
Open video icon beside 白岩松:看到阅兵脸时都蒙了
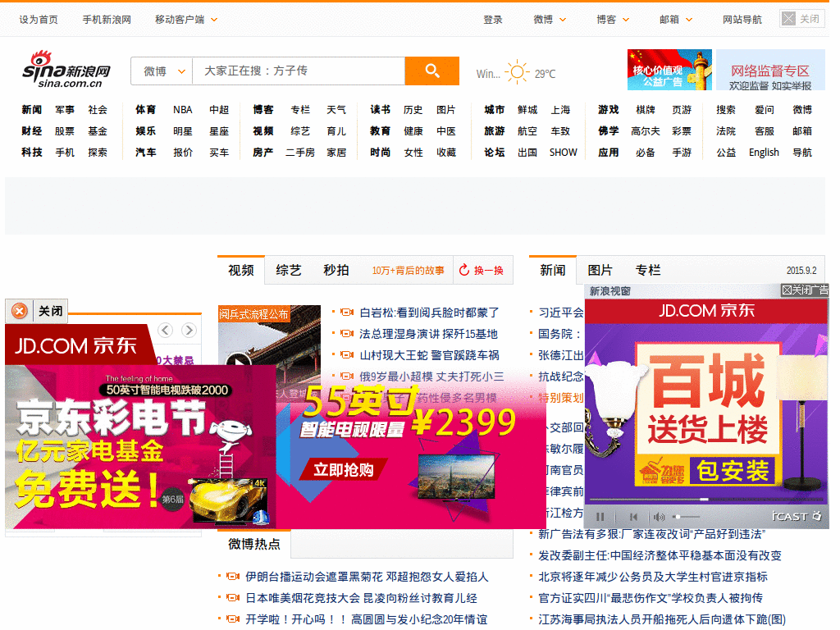[x=347, y=312]
